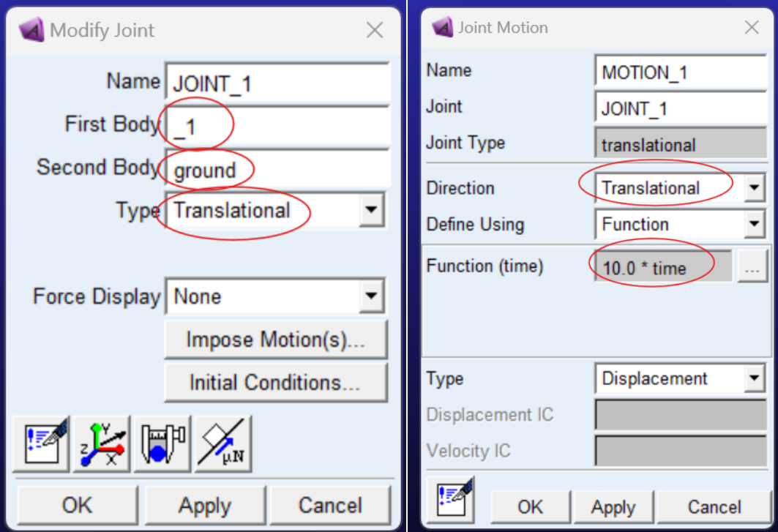Click the joint position axes icon

coord(102,443)
